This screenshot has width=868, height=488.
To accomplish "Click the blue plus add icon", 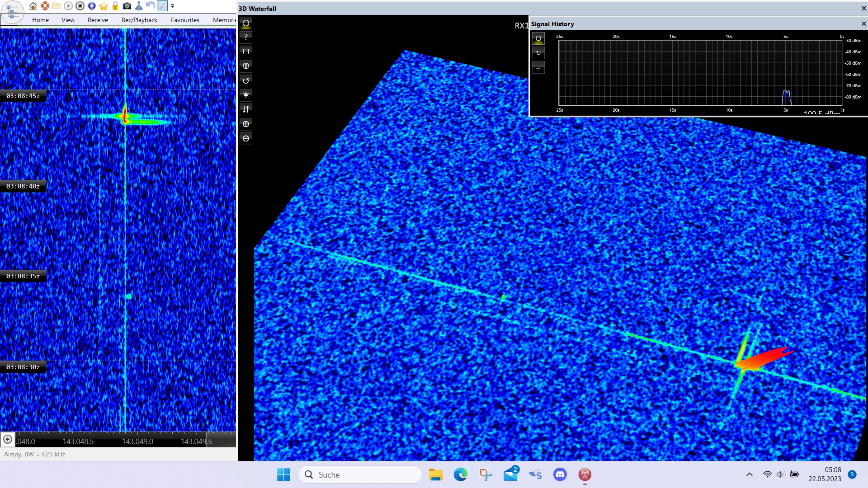I will (x=92, y=6).
